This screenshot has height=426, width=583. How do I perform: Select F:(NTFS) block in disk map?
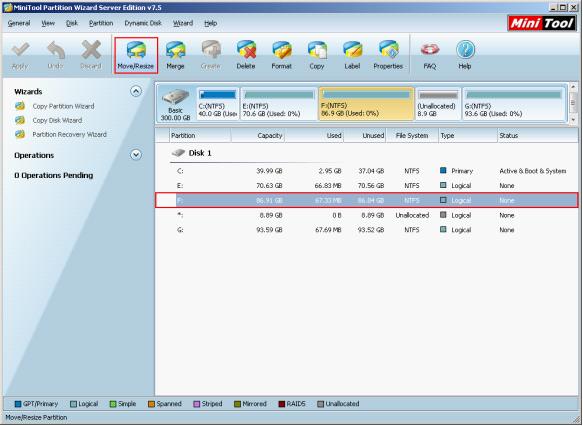pos(366,104)
